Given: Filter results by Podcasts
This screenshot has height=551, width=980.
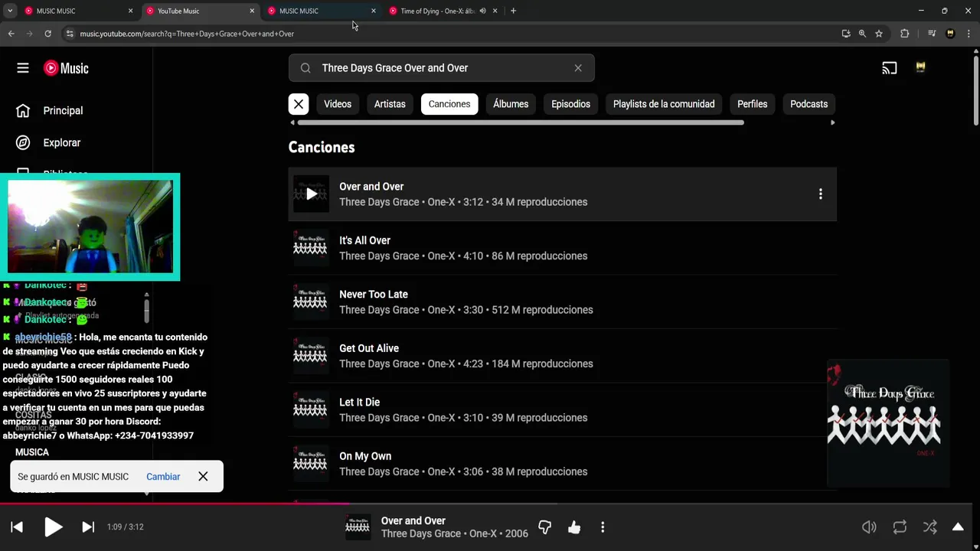Looking at the screenshot, I should coord(808,104).
